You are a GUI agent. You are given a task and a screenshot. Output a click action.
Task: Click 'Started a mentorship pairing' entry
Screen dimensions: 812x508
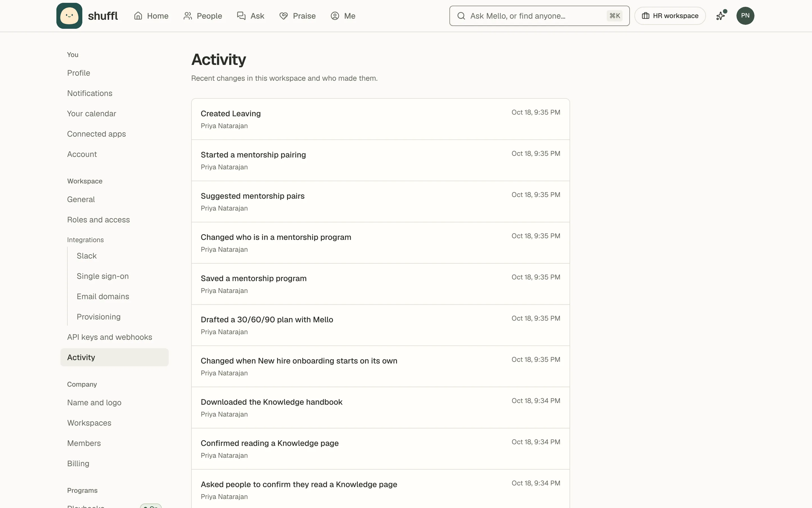coord(381,161)
